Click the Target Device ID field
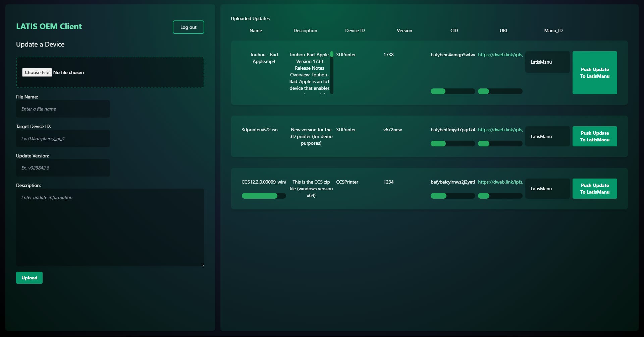Image resolution: width=644 pixels, height=337 pixels. pos(63,138)
